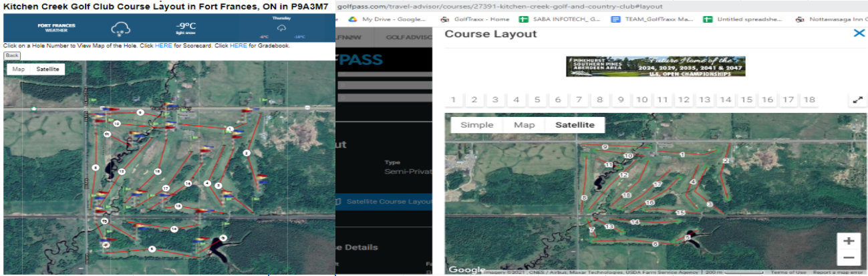This screenshot has height=276, width=868.
Task: Select hole 6 in Course Layout selector
Action: pos(558,100)
